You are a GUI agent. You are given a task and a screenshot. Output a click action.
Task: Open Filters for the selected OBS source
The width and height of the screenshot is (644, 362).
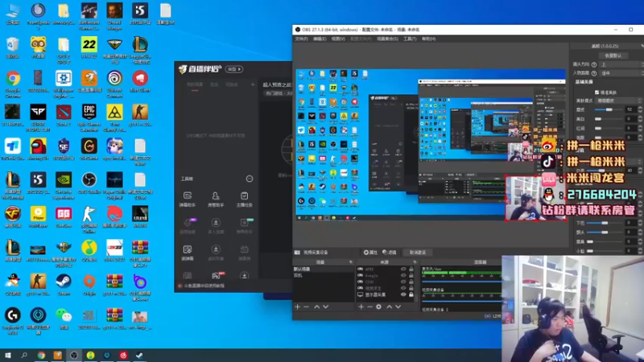pyautogui.click(x=389, y=253)
